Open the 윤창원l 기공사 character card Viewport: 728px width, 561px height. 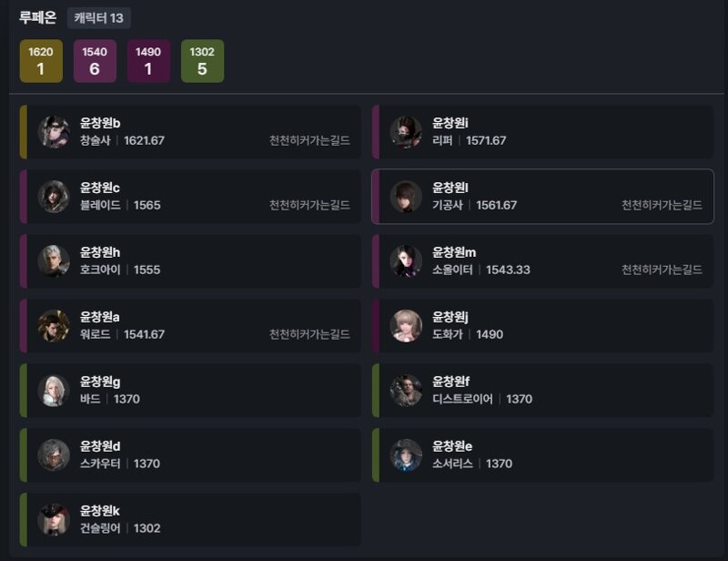pyautogui.click(x=542, y=197)
